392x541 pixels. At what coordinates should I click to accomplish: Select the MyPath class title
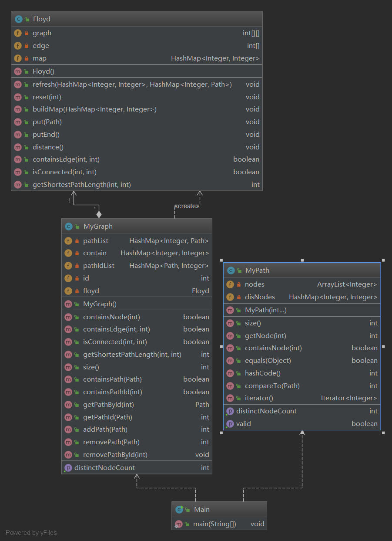pyautogui.click(x=257, y=270)
